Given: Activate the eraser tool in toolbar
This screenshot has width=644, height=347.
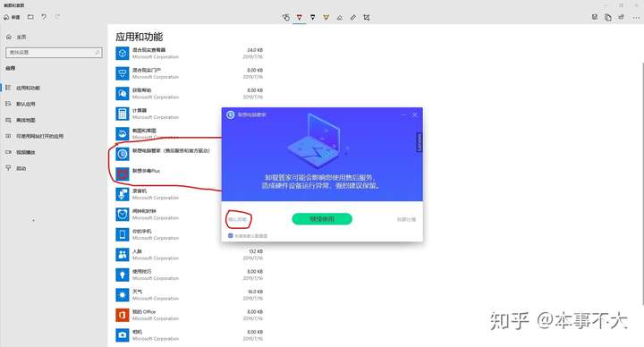Looking at the screenshot, I should pos(340,17).
